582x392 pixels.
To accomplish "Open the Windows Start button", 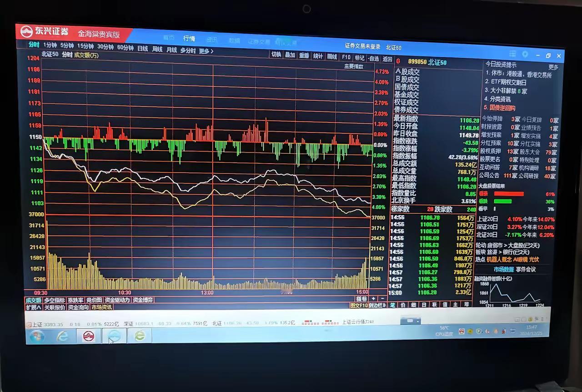I will pos(37,336).
